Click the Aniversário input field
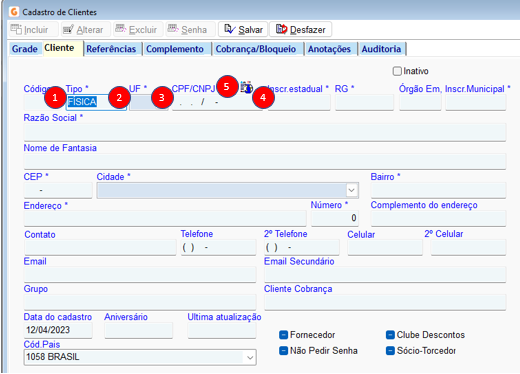The image size is (520, 374). point(139,330)
